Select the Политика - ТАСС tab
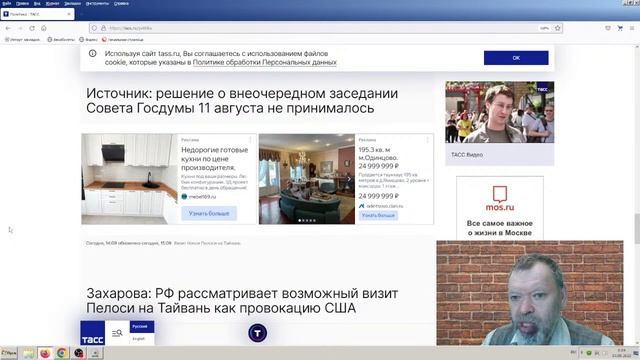The image size is (640, 360). pos(37,14)
